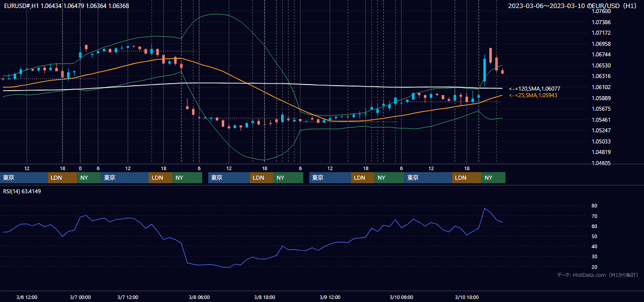Viewport: 644px width, 302px height.
Task: Pick price axis value 1.05033
Action: point(601,141)
